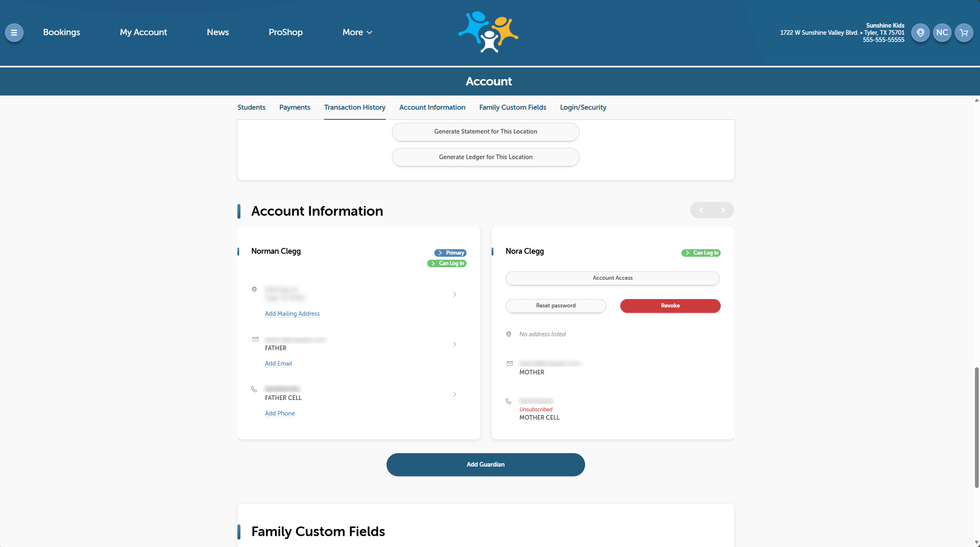Click the FATHER CELL label
Viewport: 980px width, 547px height.
[x=283, y=398]
